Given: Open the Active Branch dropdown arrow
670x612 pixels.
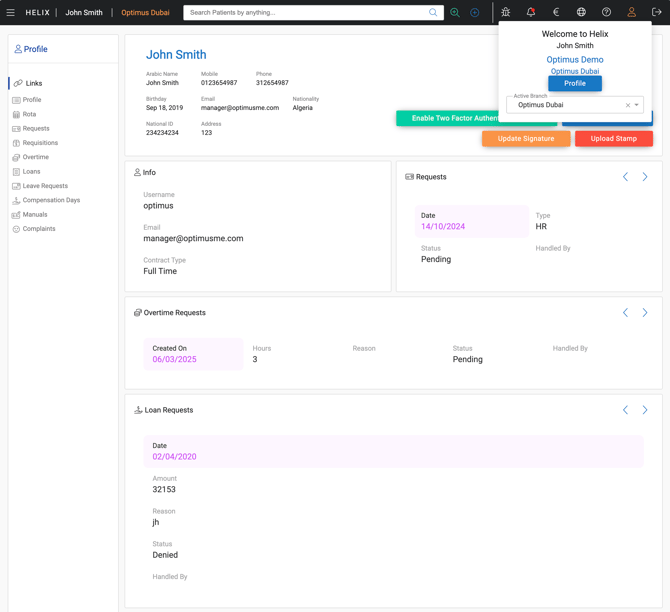Looking at the screenshot, I should tap(637, 105).
